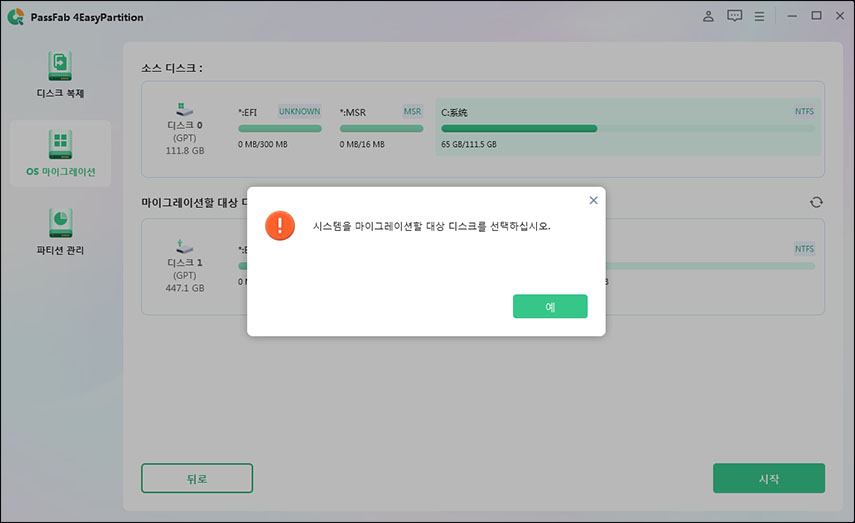Click the 뒤로 back button

(x=197, y=478)
